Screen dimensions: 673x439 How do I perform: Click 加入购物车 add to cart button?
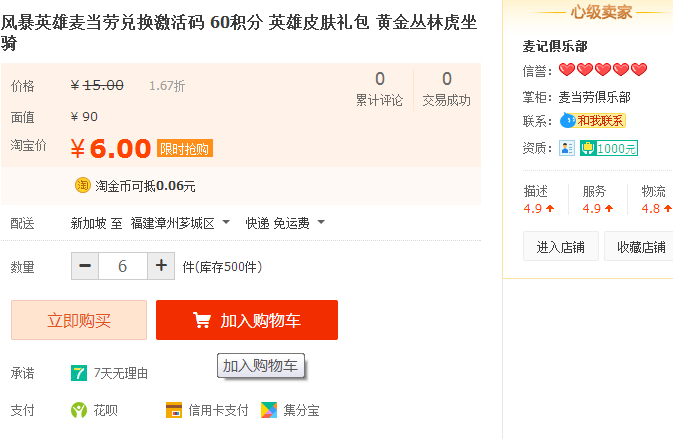click(247, 320)
